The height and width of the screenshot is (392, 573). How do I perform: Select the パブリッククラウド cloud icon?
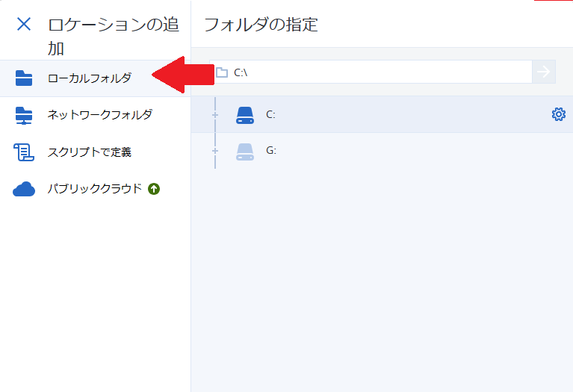(24, 189)
